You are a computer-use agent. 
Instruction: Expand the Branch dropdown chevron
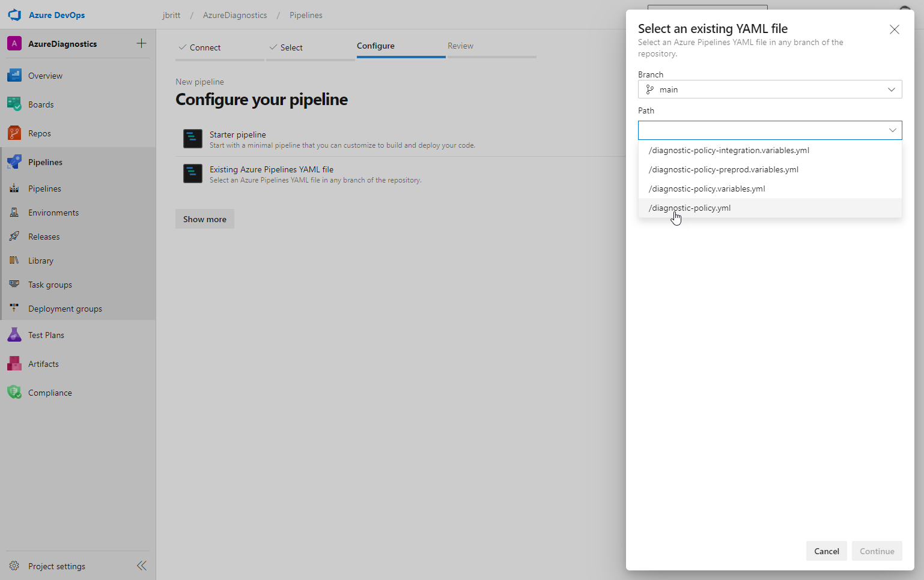coord(892,89)
